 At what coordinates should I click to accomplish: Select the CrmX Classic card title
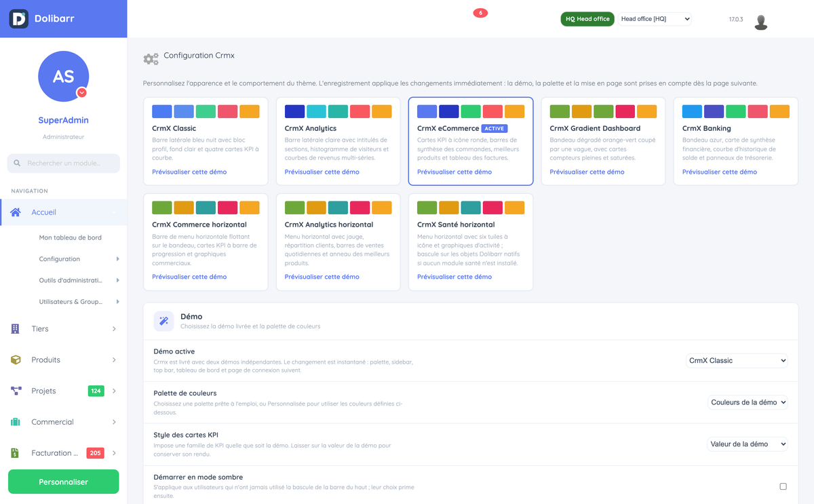click(x=174, y=128)
